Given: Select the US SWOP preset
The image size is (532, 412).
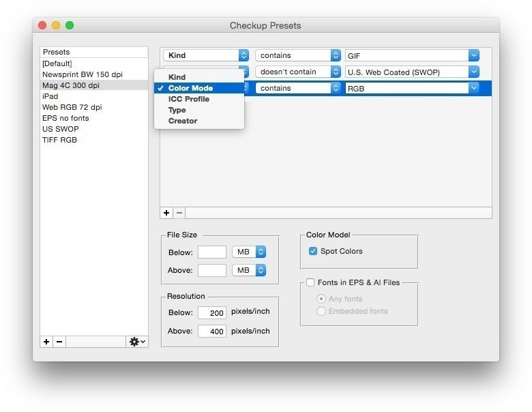Looking at the screenshot, I should [x=94, y=129].
